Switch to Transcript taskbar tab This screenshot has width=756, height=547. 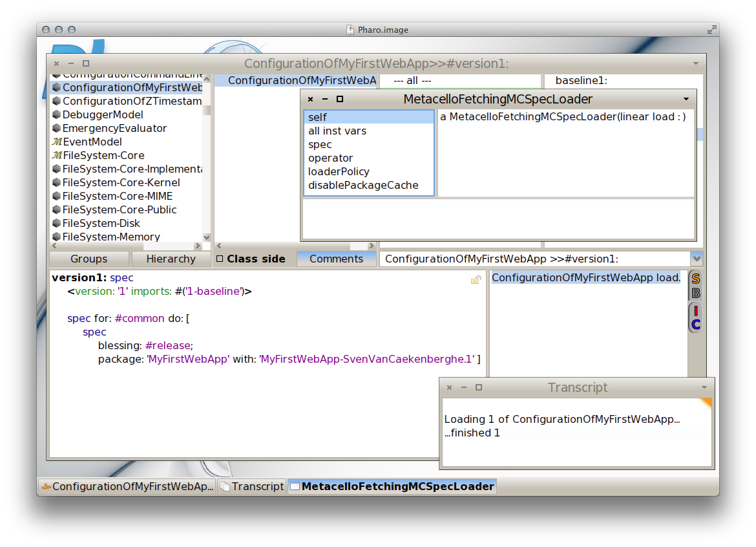252,486
